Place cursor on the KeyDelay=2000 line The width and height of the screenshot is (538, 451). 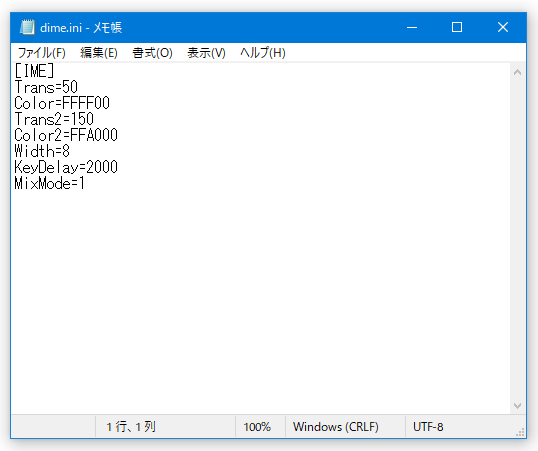[66, 167]
